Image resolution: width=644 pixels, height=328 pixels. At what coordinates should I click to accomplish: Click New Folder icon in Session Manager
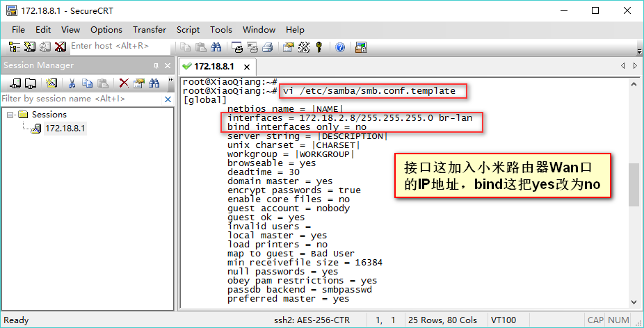31,83
